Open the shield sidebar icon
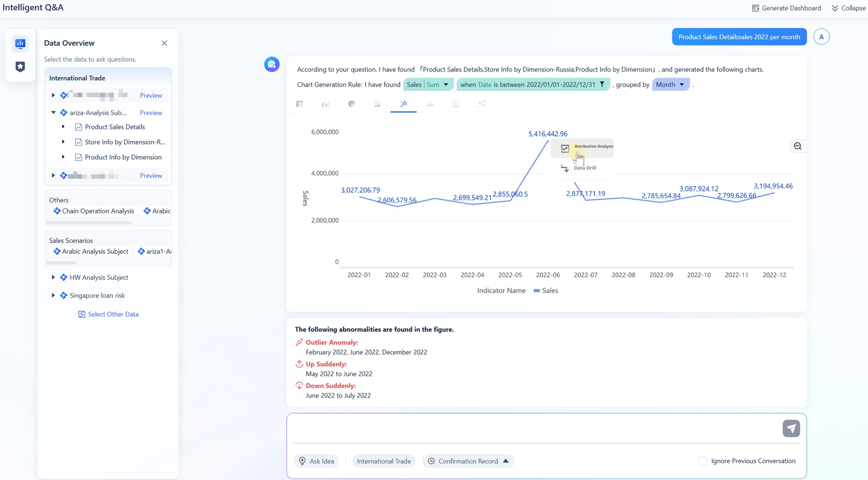 coord(20,66)
